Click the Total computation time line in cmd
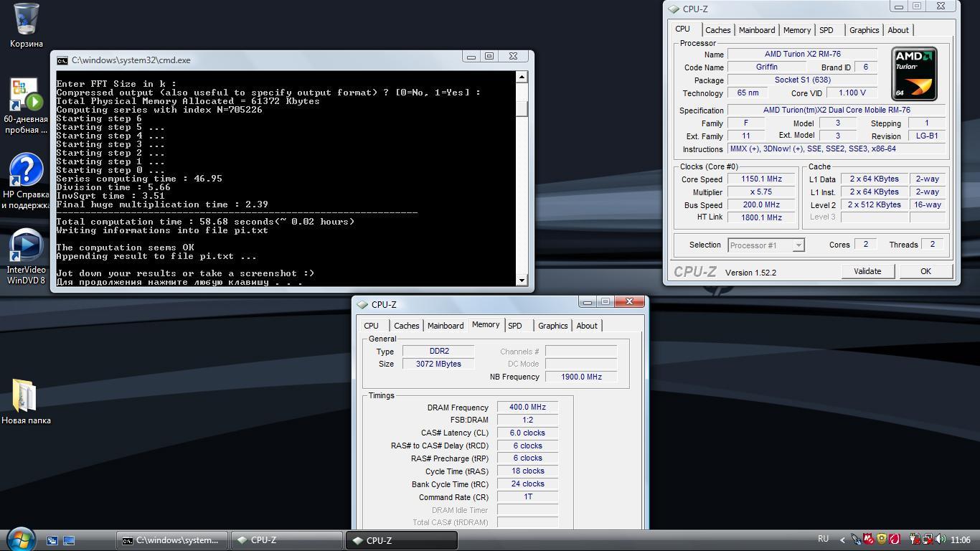This screenshot has width=980, height=551. pos(205,222)
